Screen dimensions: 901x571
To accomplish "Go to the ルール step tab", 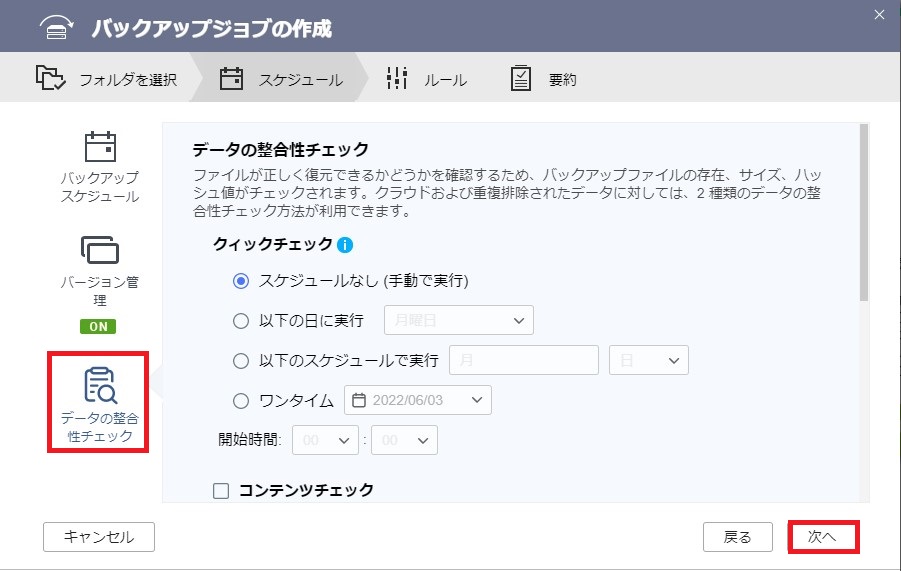I will coord(426,78).
